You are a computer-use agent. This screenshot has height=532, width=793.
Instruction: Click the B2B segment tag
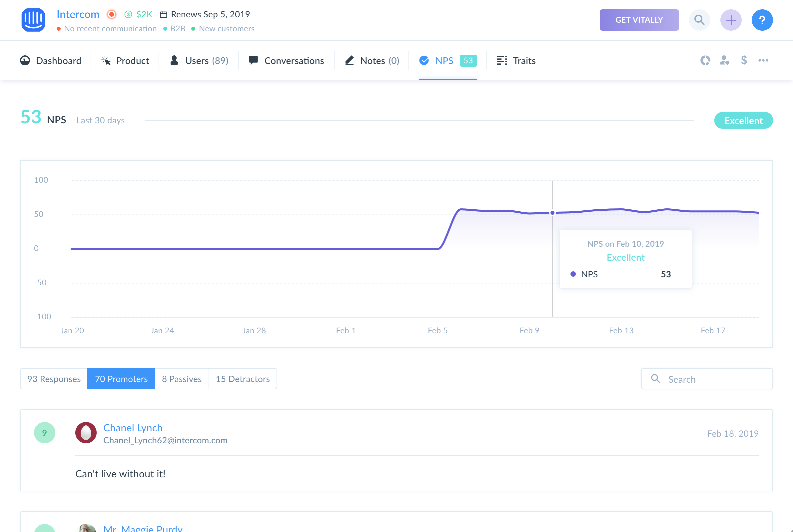point(177,29)
